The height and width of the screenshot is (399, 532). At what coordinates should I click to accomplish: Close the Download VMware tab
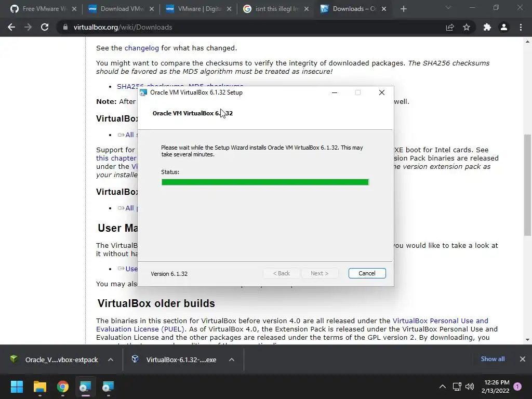152,9
